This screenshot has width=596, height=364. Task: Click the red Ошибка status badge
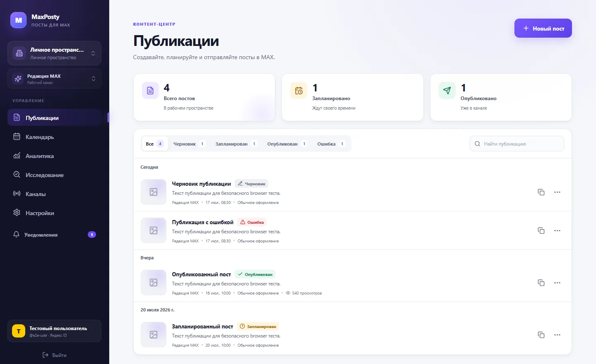pos(252,222)
